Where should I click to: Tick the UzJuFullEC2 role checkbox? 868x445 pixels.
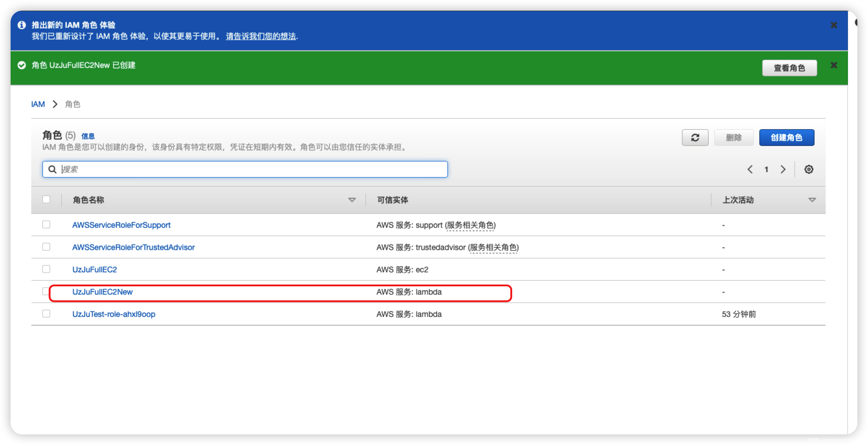point(46,269)
